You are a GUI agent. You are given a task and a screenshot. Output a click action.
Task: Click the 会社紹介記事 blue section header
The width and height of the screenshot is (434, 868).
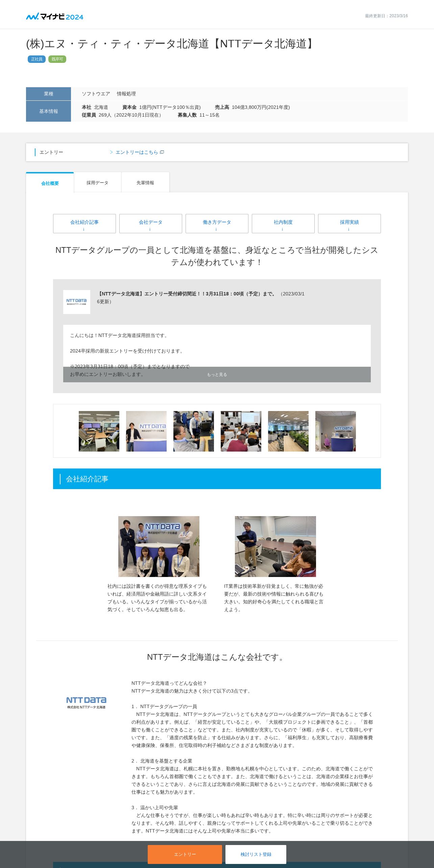(217, 479)
